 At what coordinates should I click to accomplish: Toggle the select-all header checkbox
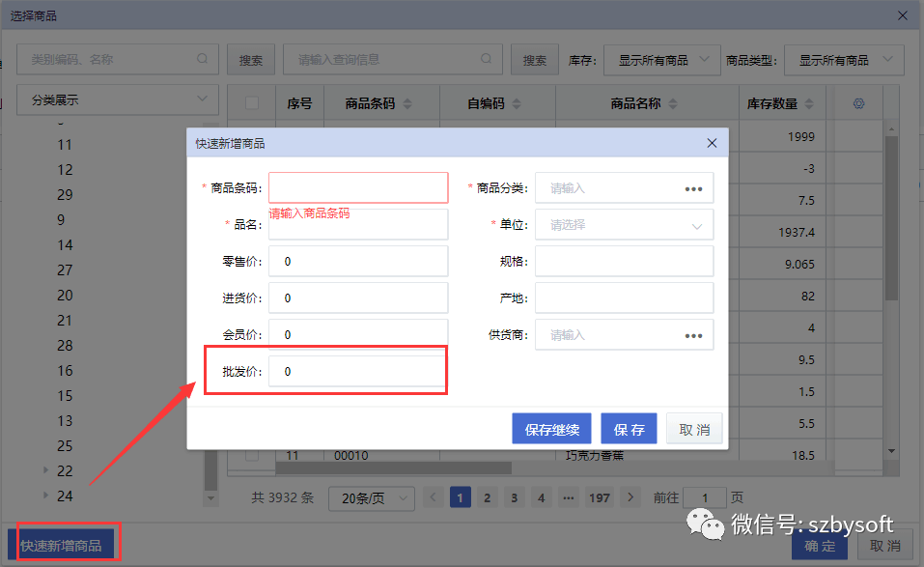252,103
